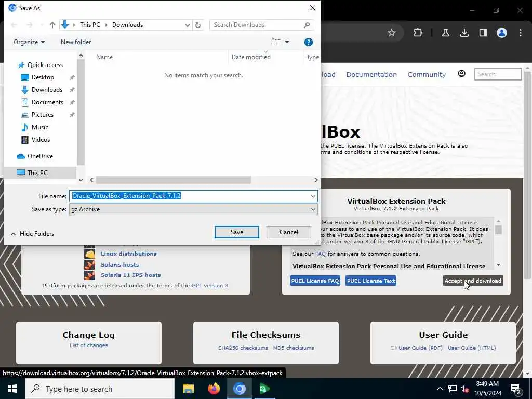The image size is (532, 399).
Task: Collapse the folder pane with Hide Folders
Action: [x=33, y=233]
